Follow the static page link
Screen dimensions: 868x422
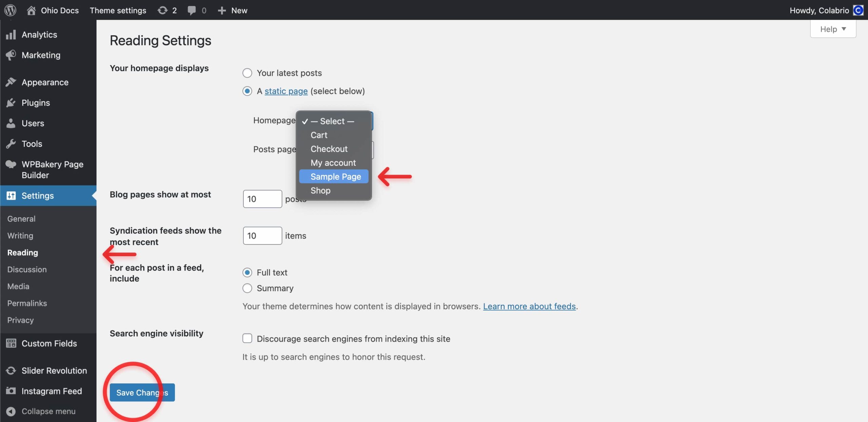(286, 91)
